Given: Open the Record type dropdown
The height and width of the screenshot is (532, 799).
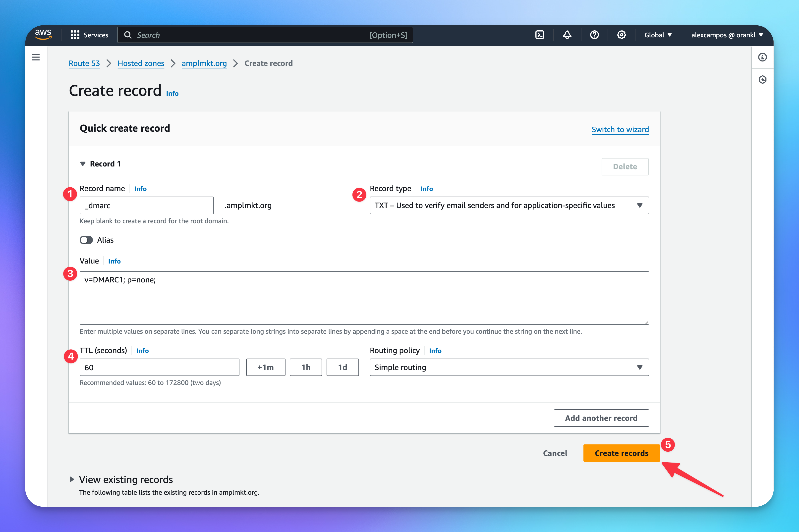Looking at the screenshot, I should pyautogui.click(x=509, y=205).
